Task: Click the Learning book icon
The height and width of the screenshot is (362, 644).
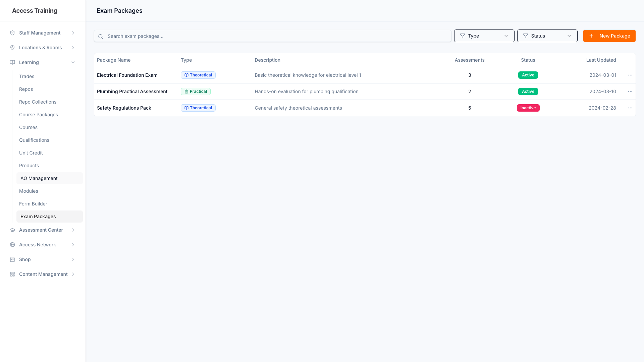Action: click(x=12, y=62)
